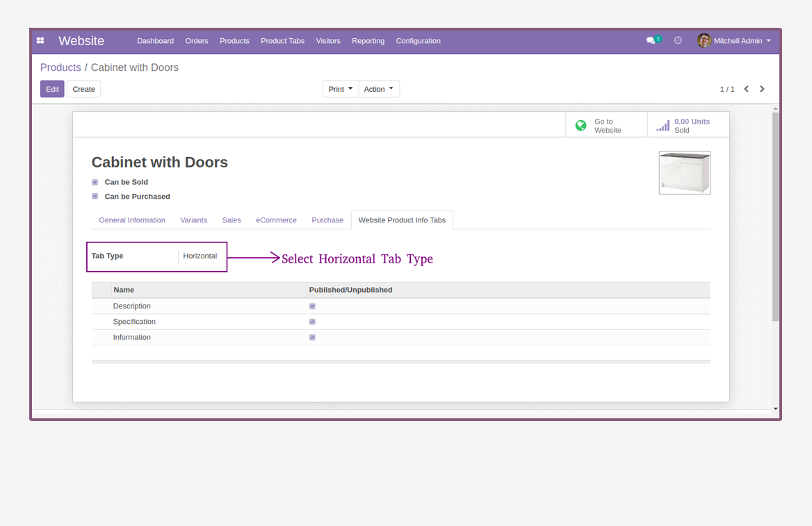This screenshot has height=526, width=812.
Task: Click the 1 / 1 pager counter
Action: coord(727,89)
